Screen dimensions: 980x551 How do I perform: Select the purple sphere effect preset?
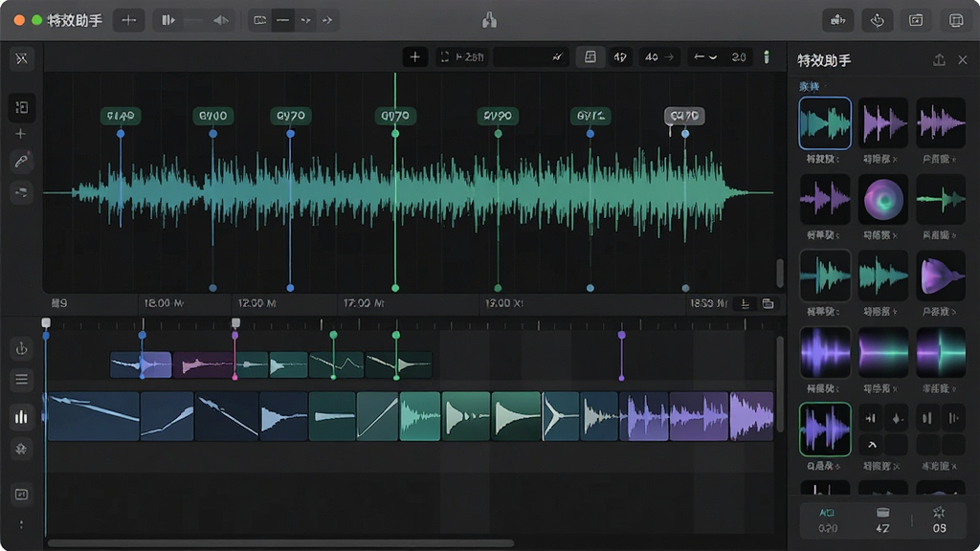tap(882, 200)
